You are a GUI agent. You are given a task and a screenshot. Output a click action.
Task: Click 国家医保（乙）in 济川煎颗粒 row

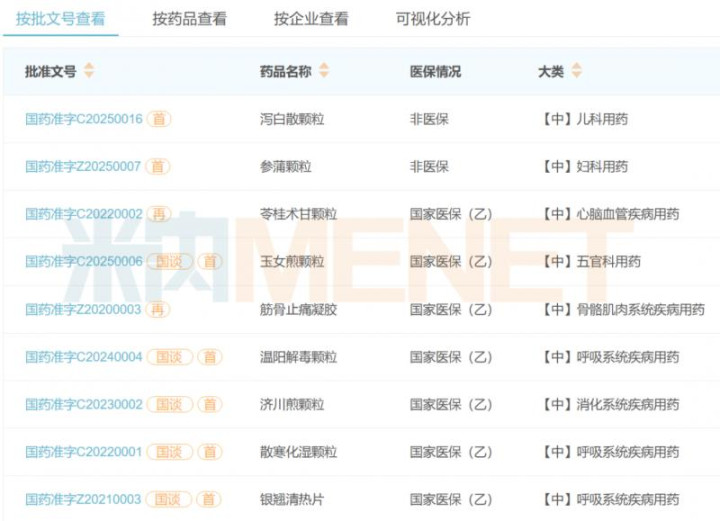pyautogui.click(x=451, y=404)
